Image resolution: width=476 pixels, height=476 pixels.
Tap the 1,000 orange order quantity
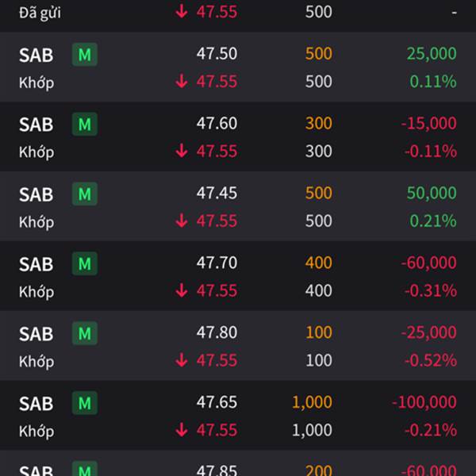[x=312, y=402]
